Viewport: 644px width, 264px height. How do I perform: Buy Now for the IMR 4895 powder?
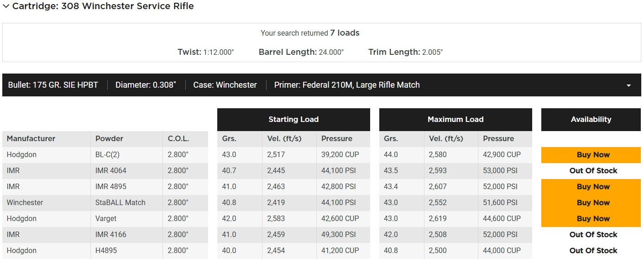(593, 187)
